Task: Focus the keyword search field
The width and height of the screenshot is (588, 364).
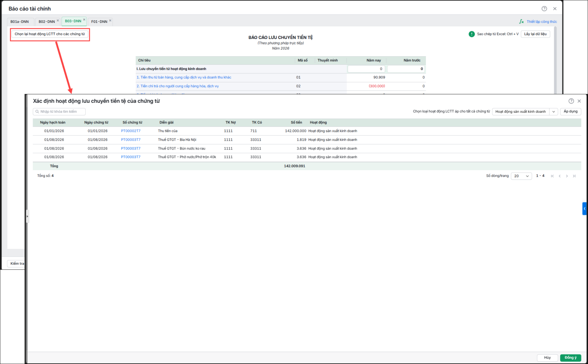Action: click(59, 112)
